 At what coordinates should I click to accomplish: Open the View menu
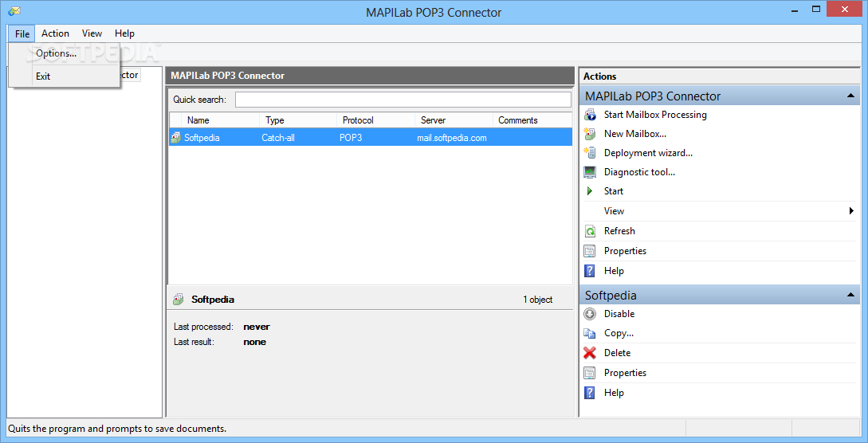(x=92, y=33)
